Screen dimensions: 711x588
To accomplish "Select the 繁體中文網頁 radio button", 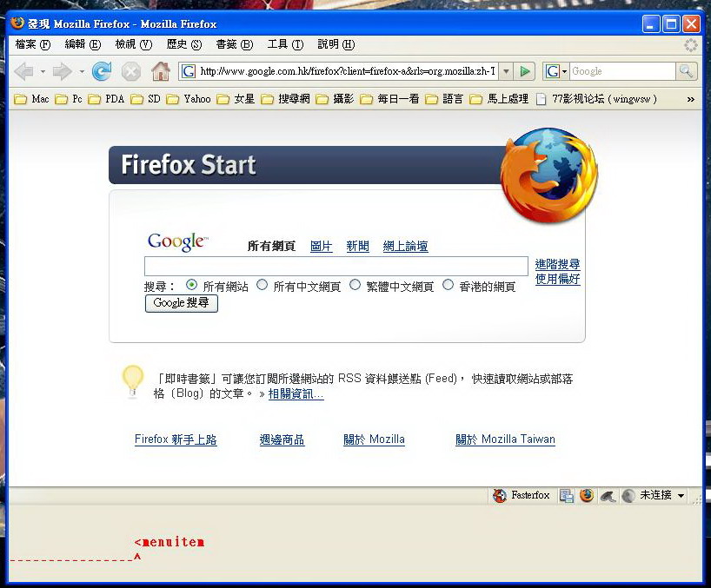I will (355, 285).
